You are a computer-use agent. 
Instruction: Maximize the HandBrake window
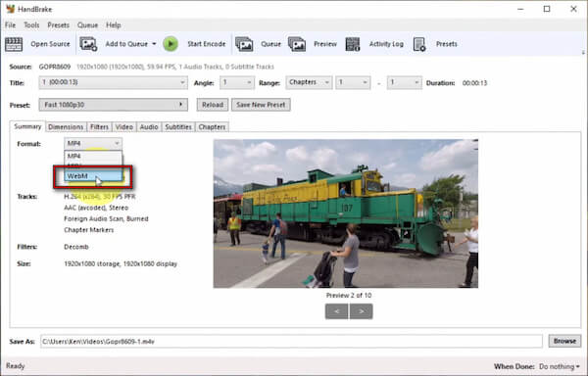pos(547,9)
